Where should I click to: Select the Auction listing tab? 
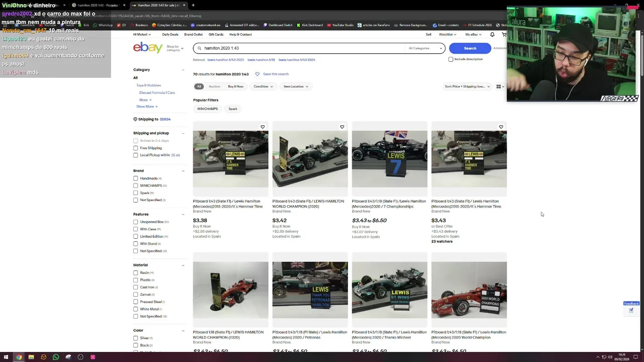pyautogui.click(x=214, y=86)
